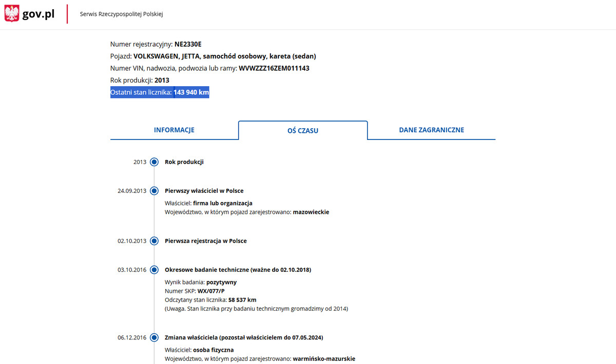This screenshot has width=616, height=364.
Task: Click the Pierwszy właściciel w Polsce heading
Action: point(204,191)
